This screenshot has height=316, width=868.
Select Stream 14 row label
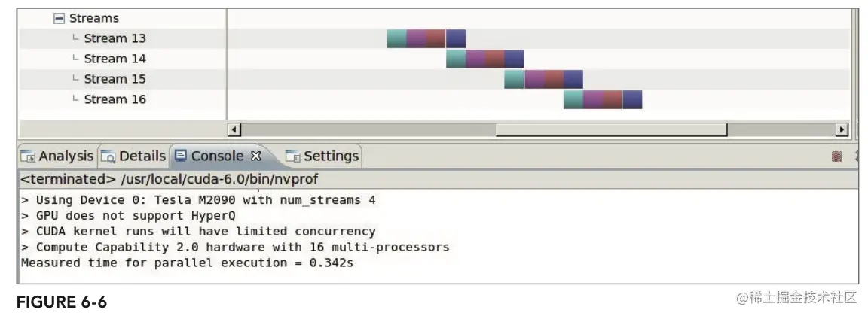[115, 59]
